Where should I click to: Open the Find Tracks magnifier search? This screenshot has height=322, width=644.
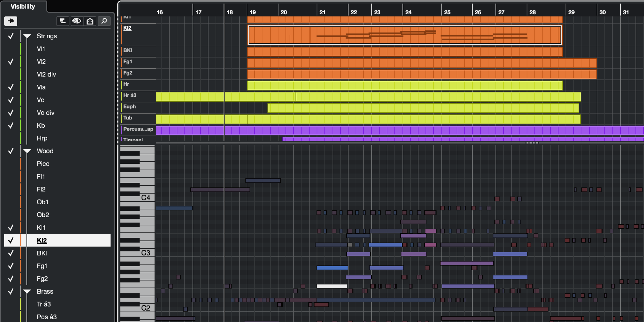[x=104, y=21]
